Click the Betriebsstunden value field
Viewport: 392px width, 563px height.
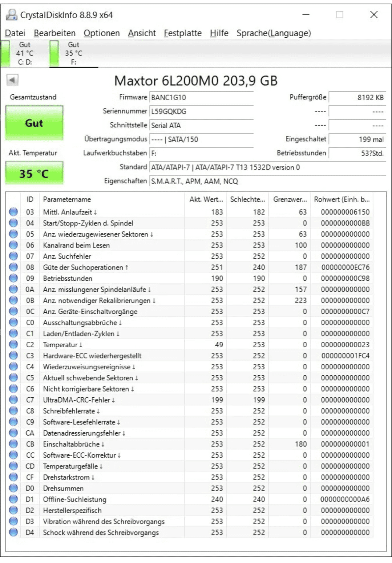click(x=357, y=153)
